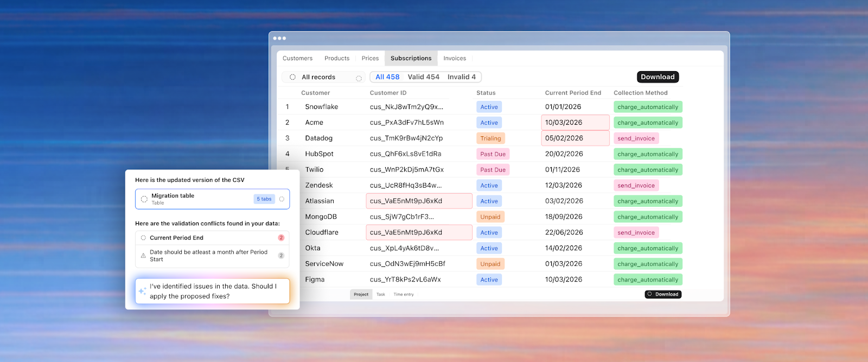Click the warning triangle icon in the conflicts list

click(x=143, y=256)
